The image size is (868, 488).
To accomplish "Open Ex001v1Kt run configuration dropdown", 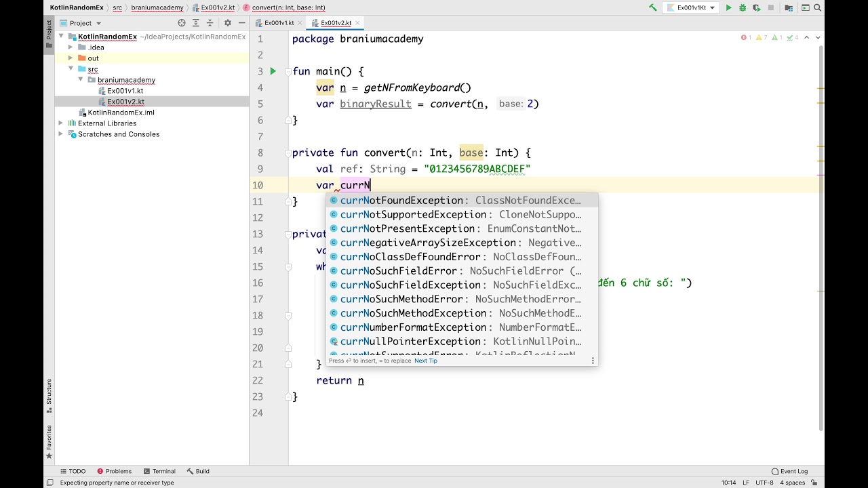I will click(x=691, y=7).
